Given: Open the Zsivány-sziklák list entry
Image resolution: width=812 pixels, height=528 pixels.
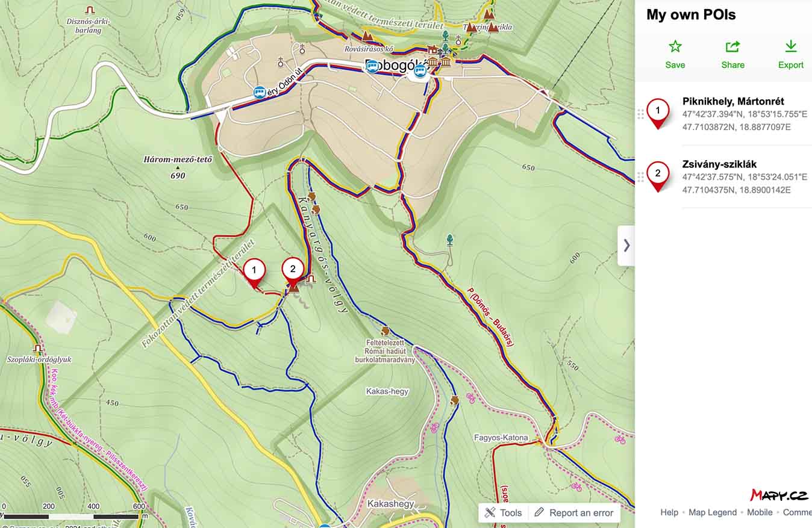Looking at the screenshot, I should point(723,176).
